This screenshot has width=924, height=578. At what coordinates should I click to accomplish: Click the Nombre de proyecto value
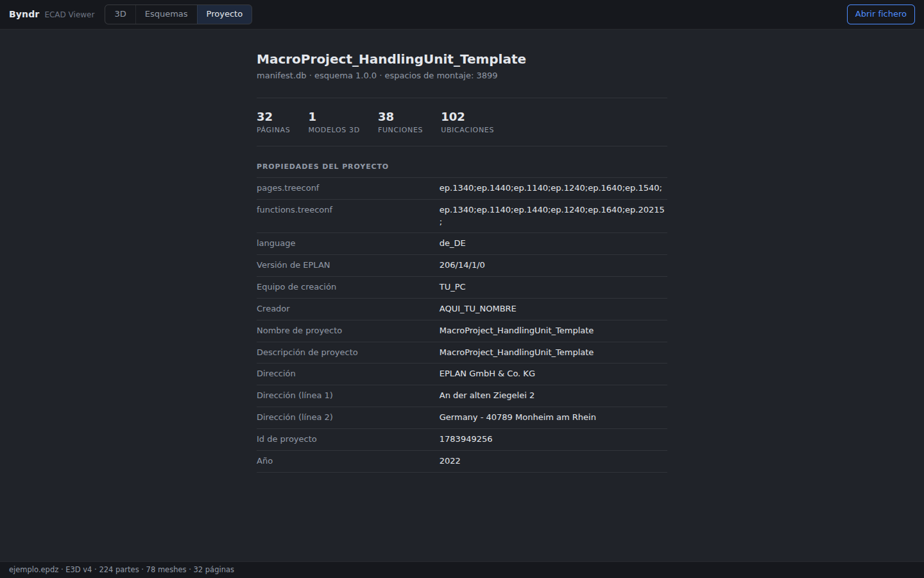click(x=517, y=331)
